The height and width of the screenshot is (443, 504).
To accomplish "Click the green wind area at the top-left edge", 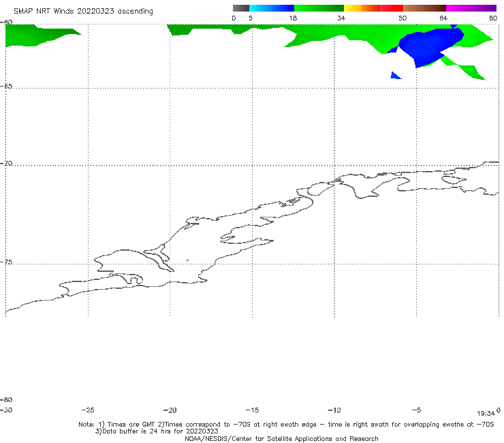I will [35, 36].
